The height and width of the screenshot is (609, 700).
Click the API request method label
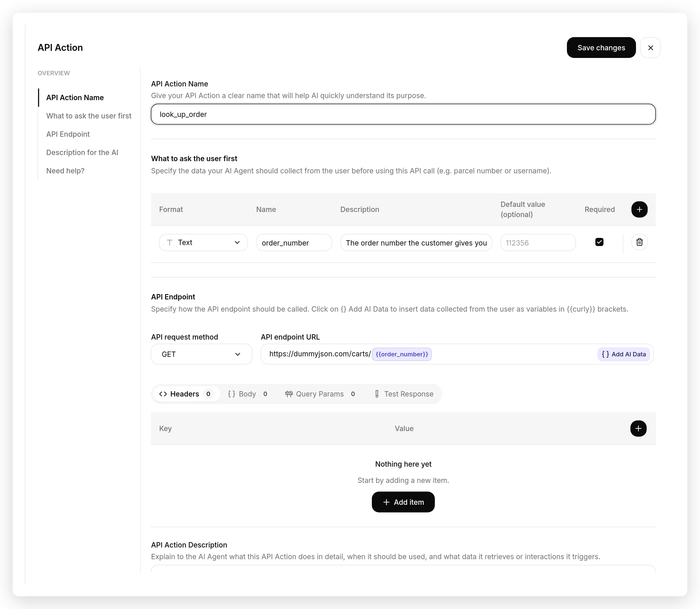coord(184,337)
